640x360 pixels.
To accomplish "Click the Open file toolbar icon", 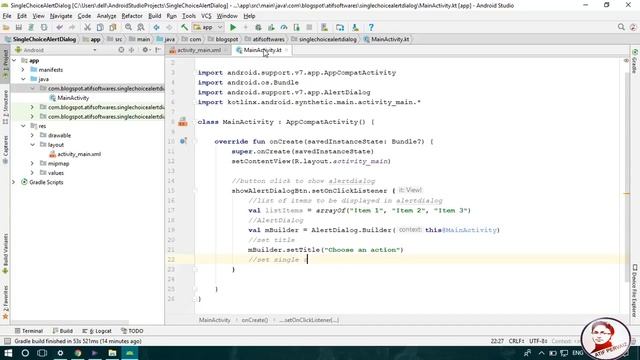I will click(6, 27).
